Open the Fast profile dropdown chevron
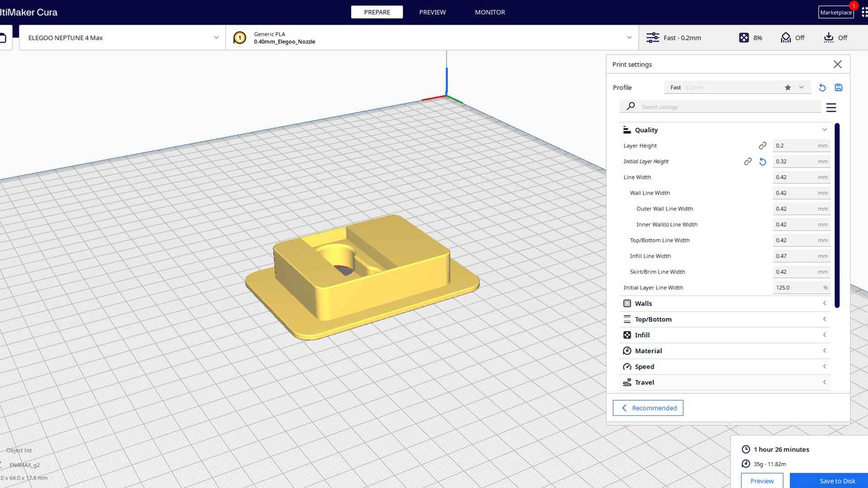The height and width of the screenshot is (488, 868). (x=801, y=88)
